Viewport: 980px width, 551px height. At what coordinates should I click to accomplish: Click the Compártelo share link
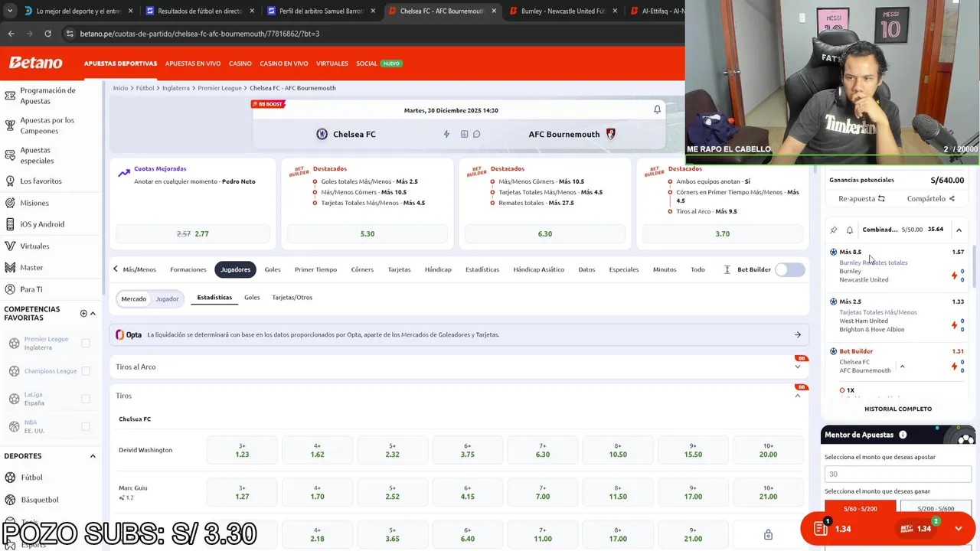pyautogui.click(x=930, y=198)
